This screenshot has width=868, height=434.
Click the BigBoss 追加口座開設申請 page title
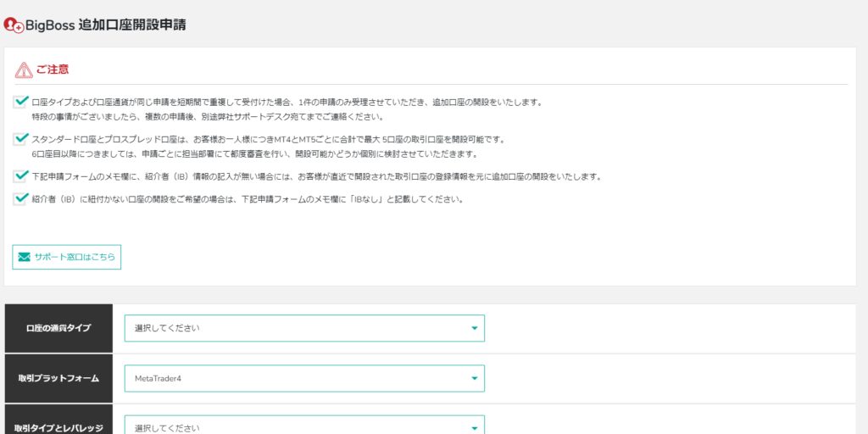click(106, 25)
